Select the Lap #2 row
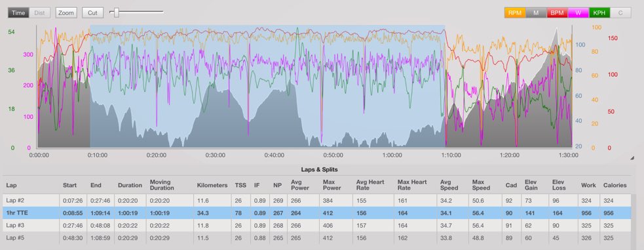644x250 pixels. (x=316, y=201)
